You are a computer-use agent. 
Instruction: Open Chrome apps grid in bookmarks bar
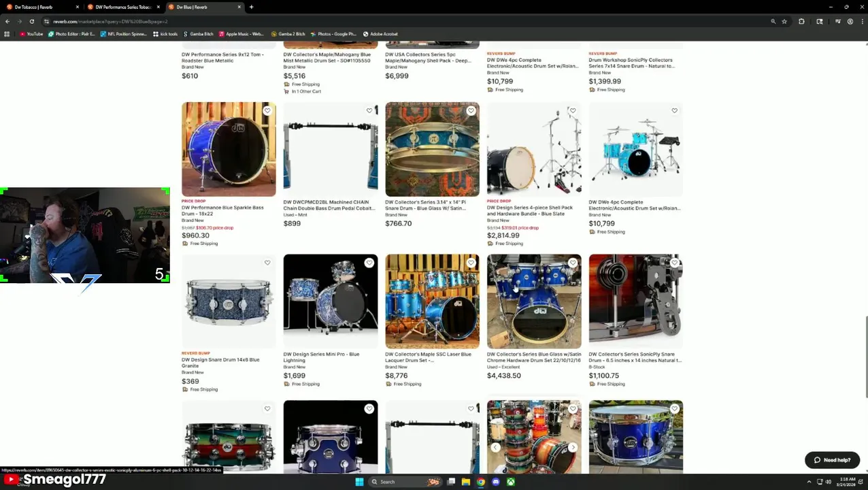point(7,33)
